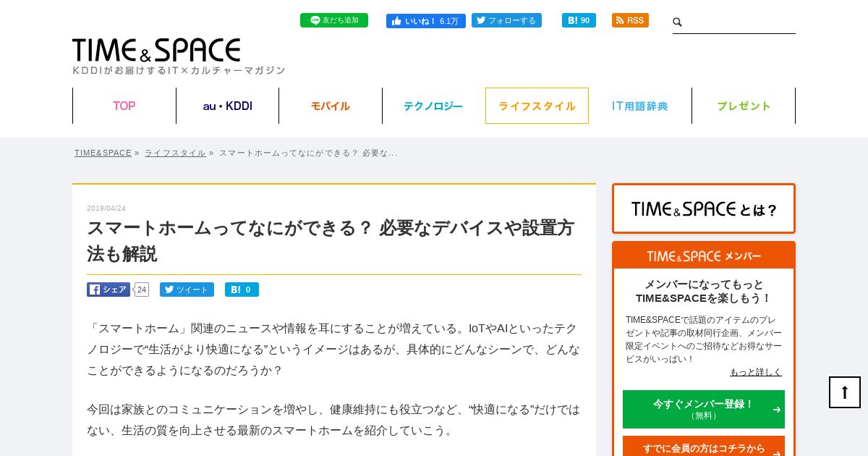Open the ライフスタイル navigation item
868x456 pixels.
tap(537, 106)
